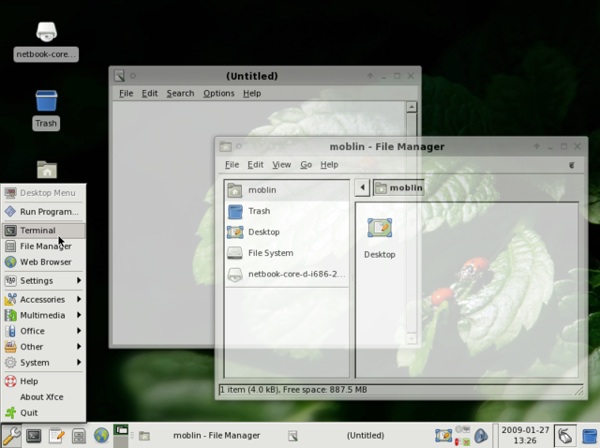
Task: Open File System in the sidebar
Action: click(270, 253)
